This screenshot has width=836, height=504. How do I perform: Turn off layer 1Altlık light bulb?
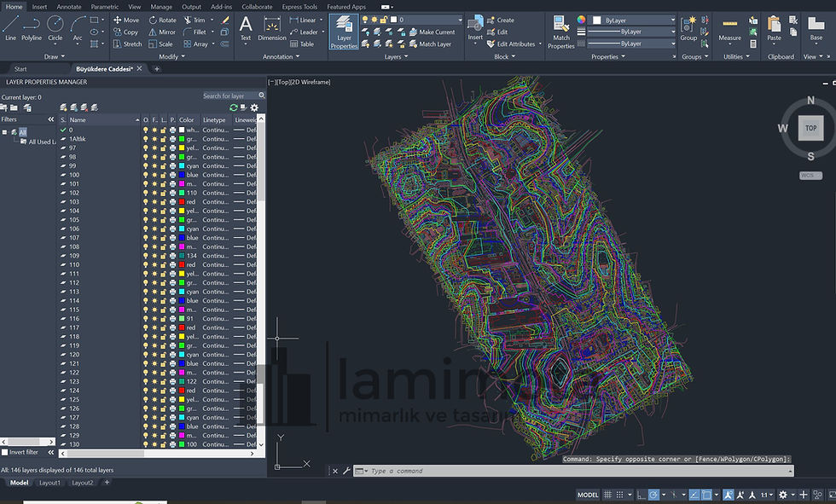point(146,139)
